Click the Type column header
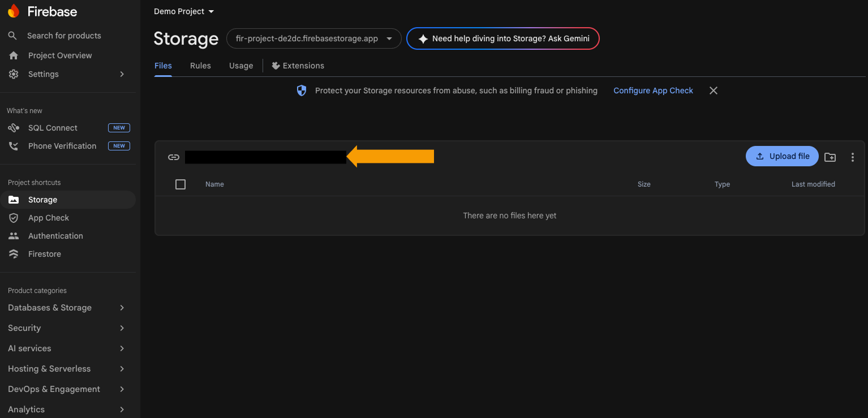Viewport: 868px width, 418px height. click(x=722, y=184)
